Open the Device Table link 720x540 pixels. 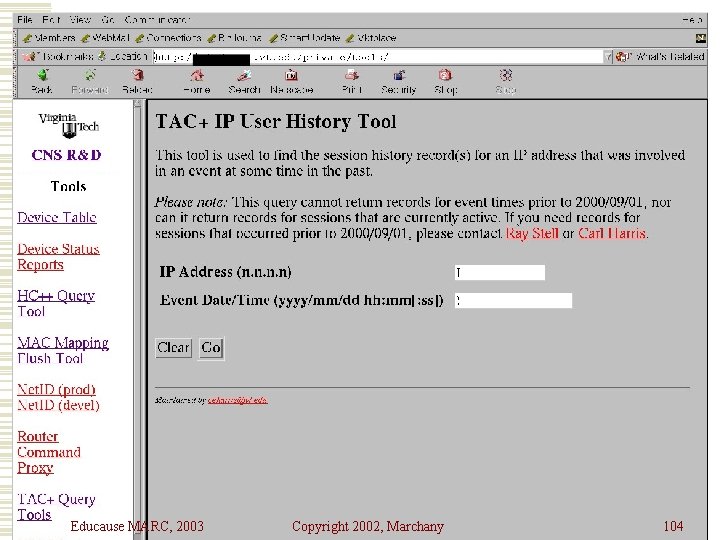pyautogui.click(x=57, y=217)
